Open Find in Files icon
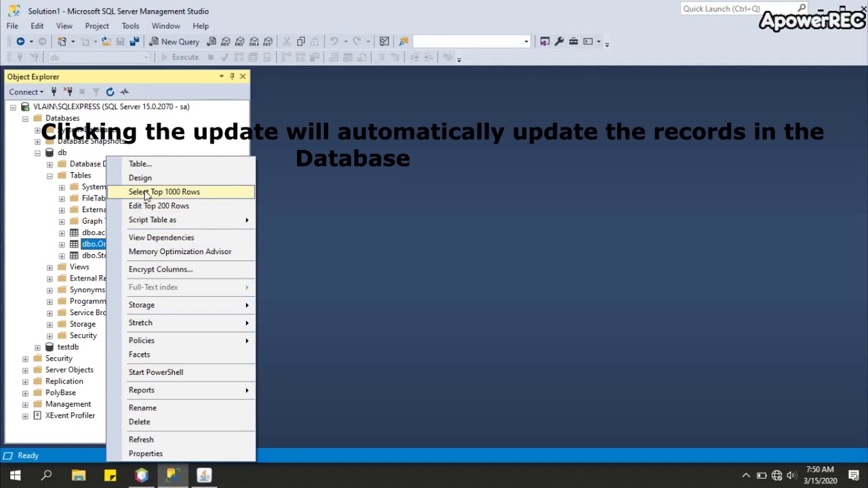The width and height of the screenshot is (868, 488). point(403,41)
